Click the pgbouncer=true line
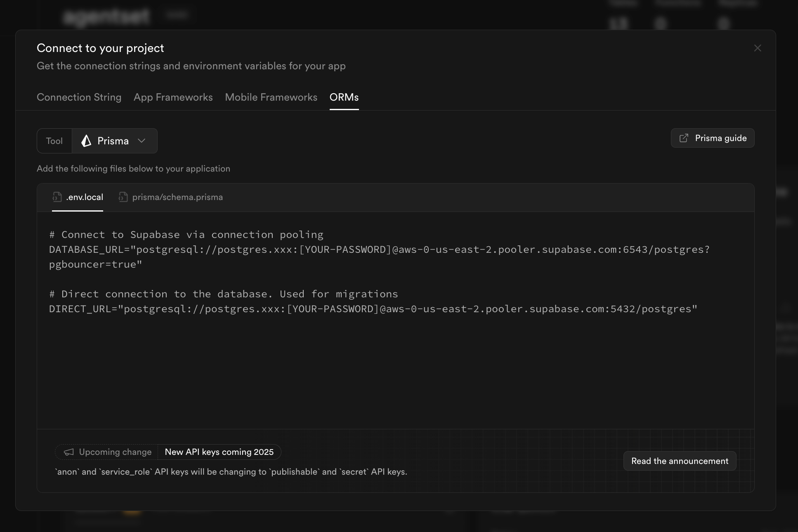798x532 pixels. point(95,264)
